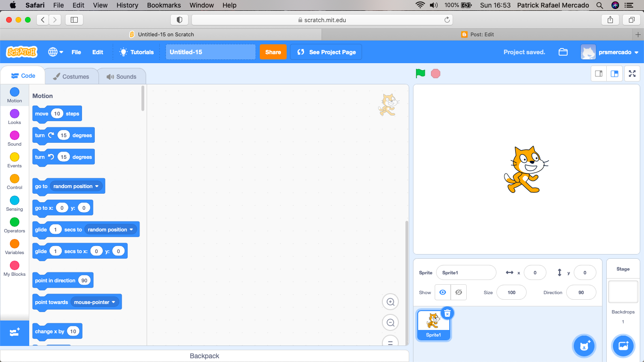Screen dimensions: 644x362
Task: Toggle Safari sidebar button
Action: (x=74, y=20)
